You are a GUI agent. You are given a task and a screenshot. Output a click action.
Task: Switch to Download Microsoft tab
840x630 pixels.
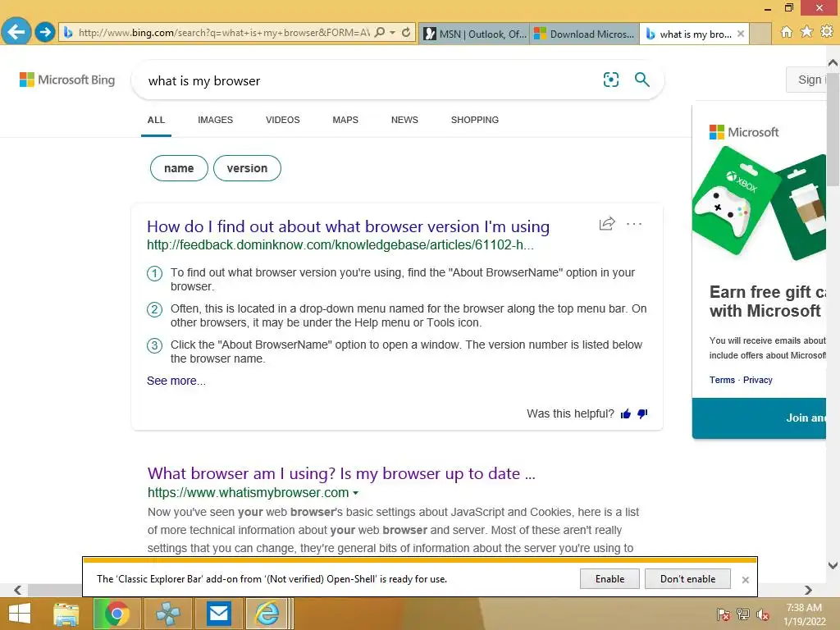[x=584, y=34]
